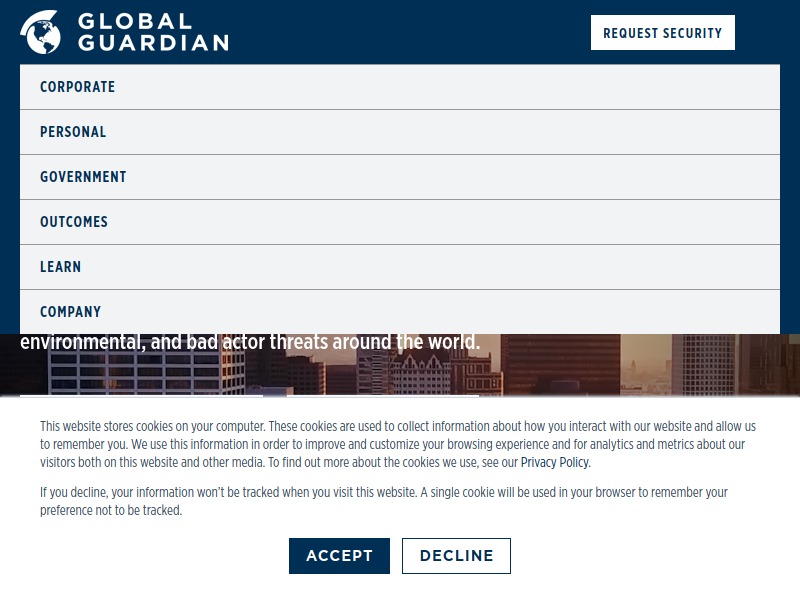Open the Privacy Policy link

pyautogui.click(x=555, y=463)
